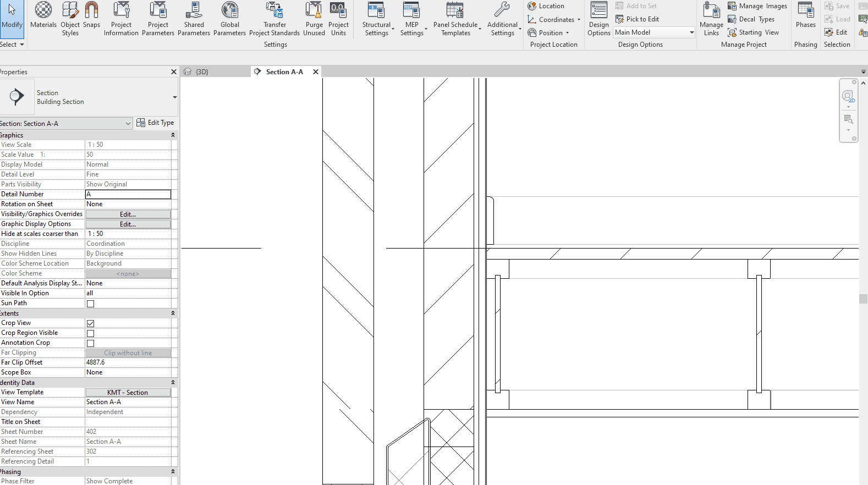
Task: Open Global Parameters
Action: point(229,19)
